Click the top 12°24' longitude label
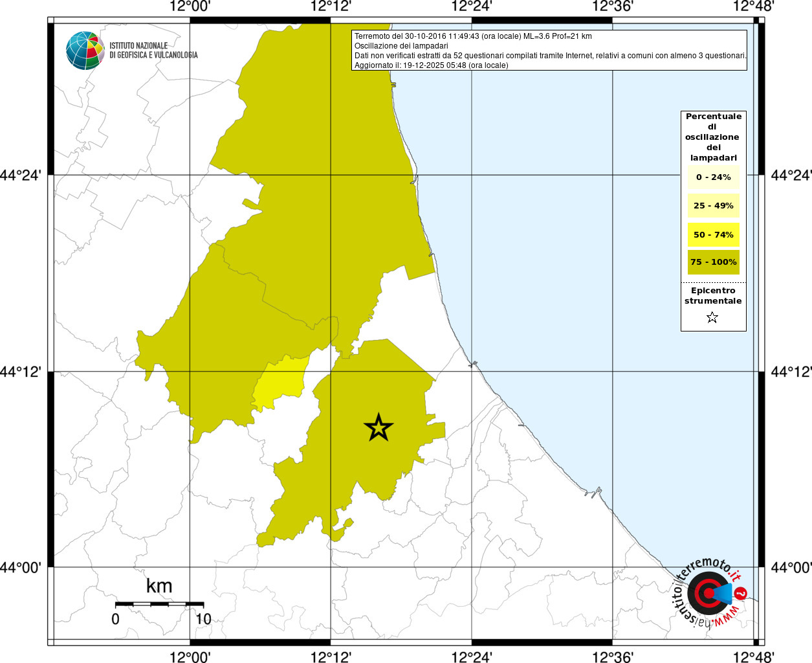Screen dimensions: 812x663 (472, 6)
